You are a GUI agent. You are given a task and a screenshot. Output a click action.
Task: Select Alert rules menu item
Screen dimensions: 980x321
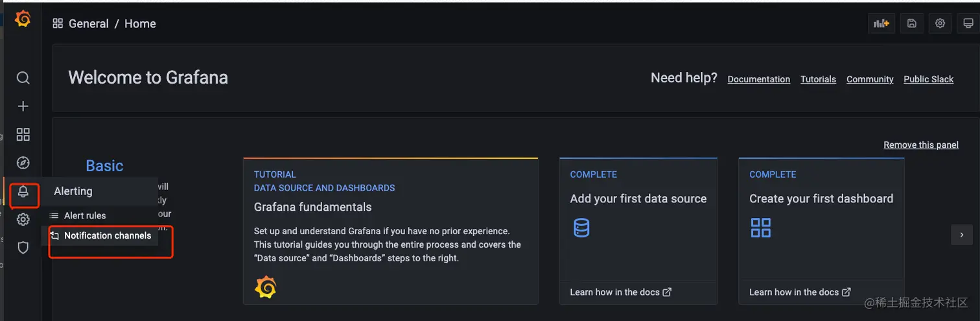coord(84,215)
